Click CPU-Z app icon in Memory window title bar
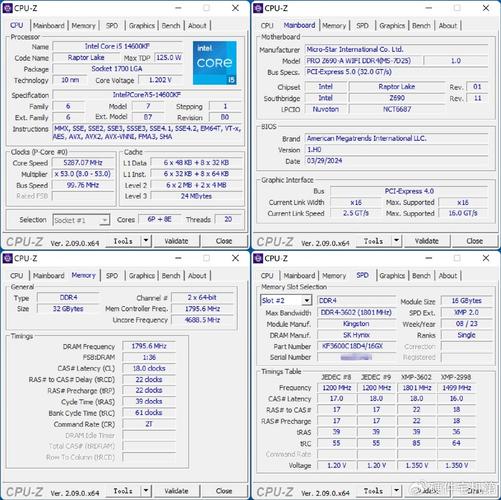 (7, 258)
